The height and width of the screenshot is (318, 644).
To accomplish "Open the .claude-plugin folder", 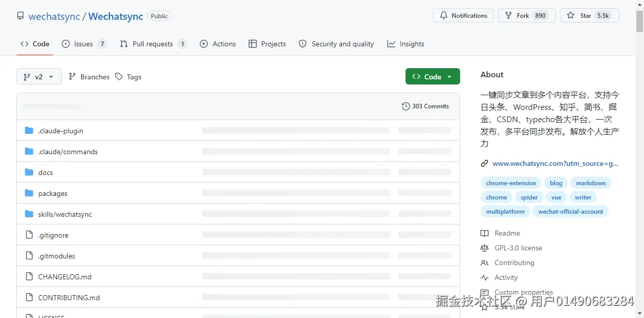I will coord(61,131).
